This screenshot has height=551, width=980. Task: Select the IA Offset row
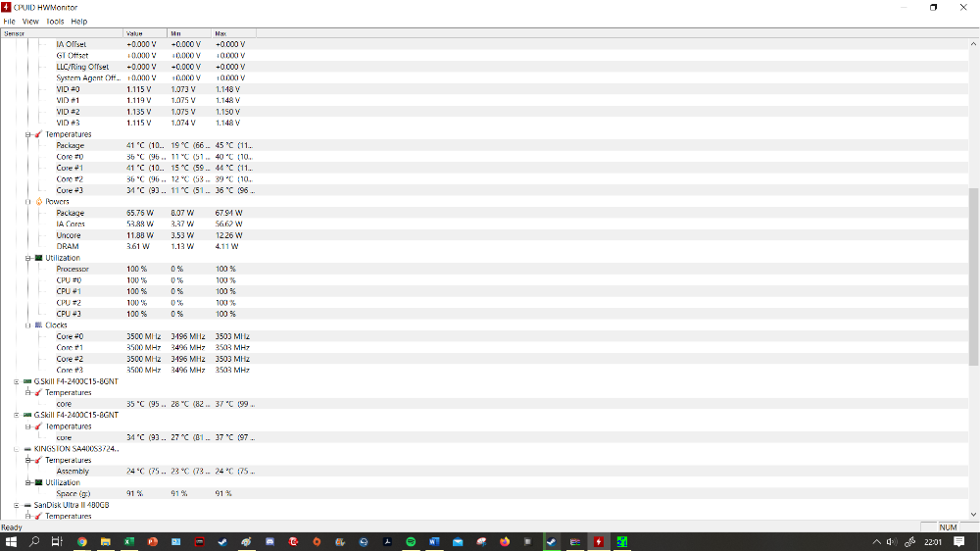(484, 44)
